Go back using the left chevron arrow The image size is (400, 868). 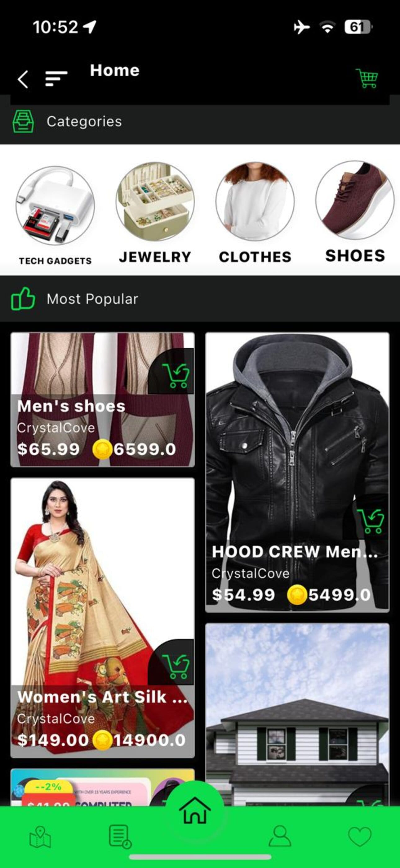pos(23,79)
